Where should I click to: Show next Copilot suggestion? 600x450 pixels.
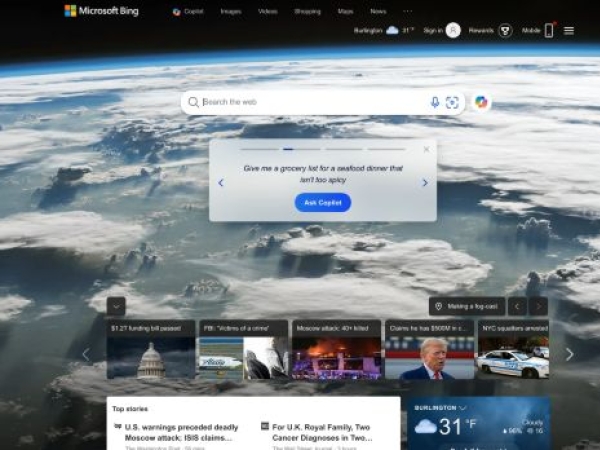coord(425,183)
